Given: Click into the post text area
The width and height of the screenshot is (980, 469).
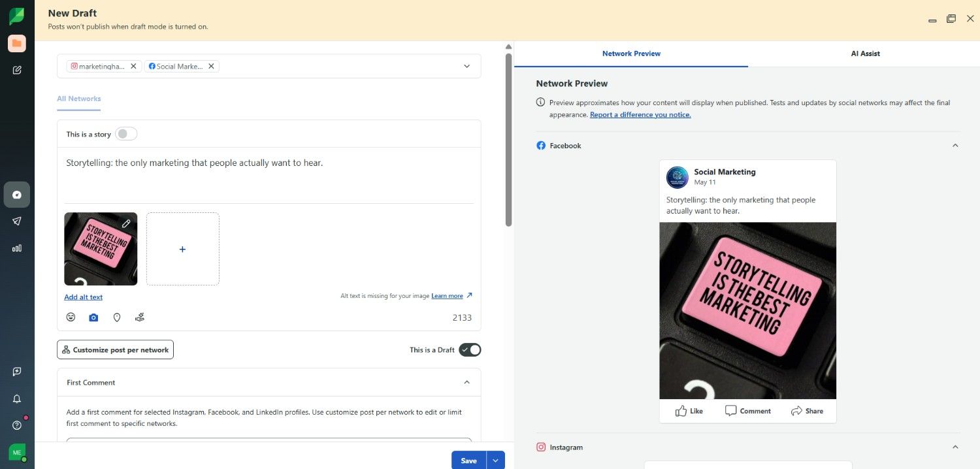Looking at the screenshot, I should click(x=269, y=175).
